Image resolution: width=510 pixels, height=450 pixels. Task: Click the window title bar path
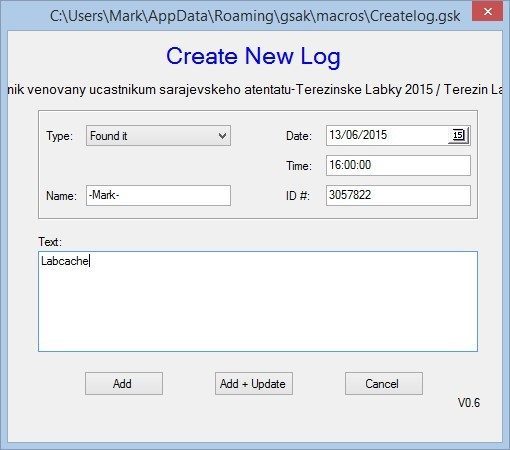255,16
